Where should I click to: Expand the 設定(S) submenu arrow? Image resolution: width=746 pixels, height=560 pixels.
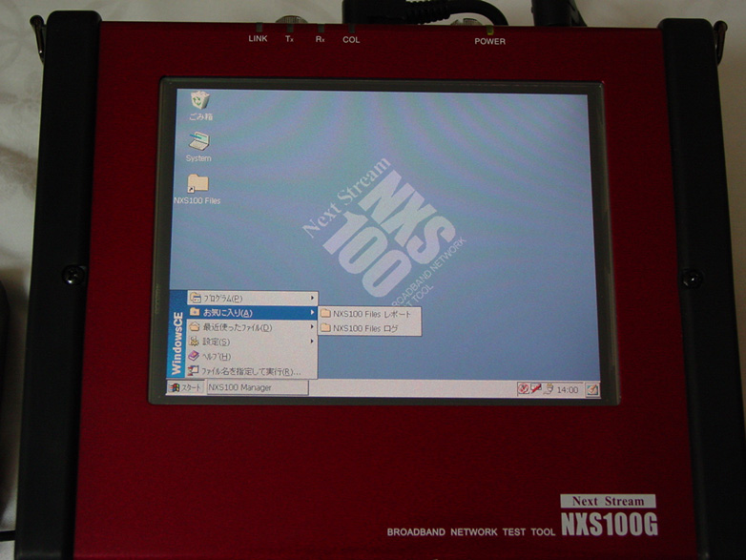coord(312,342)
